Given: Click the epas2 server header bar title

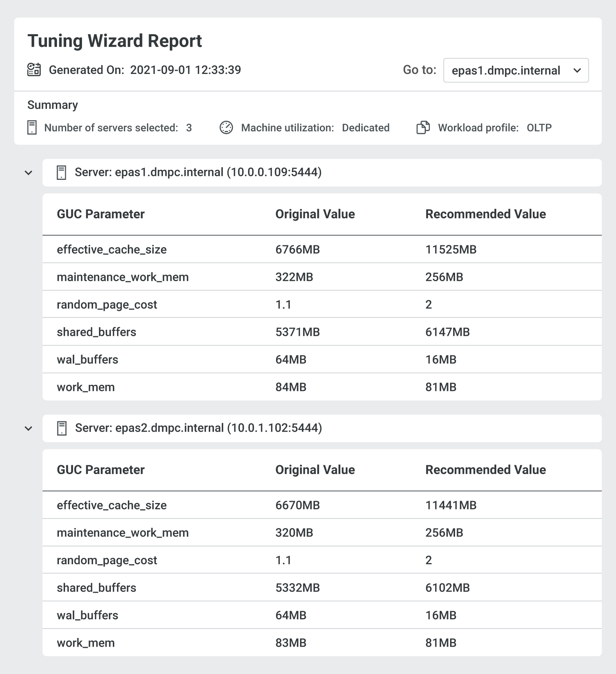Looking at the screenshot, I should coord(198,428).
